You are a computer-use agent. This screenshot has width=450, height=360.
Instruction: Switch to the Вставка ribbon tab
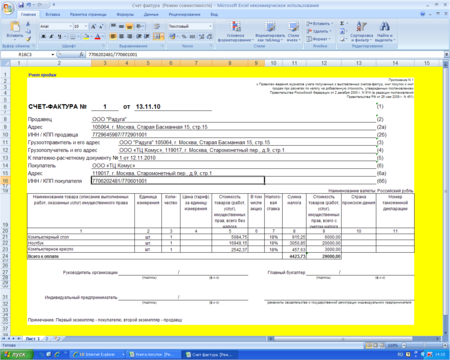tap(53, 14)
